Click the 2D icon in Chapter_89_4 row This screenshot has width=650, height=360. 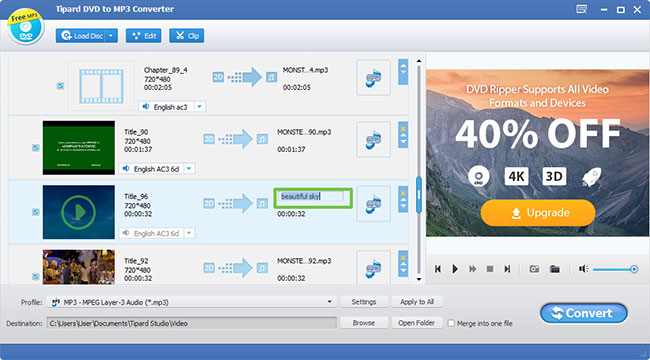pos(218,77)
